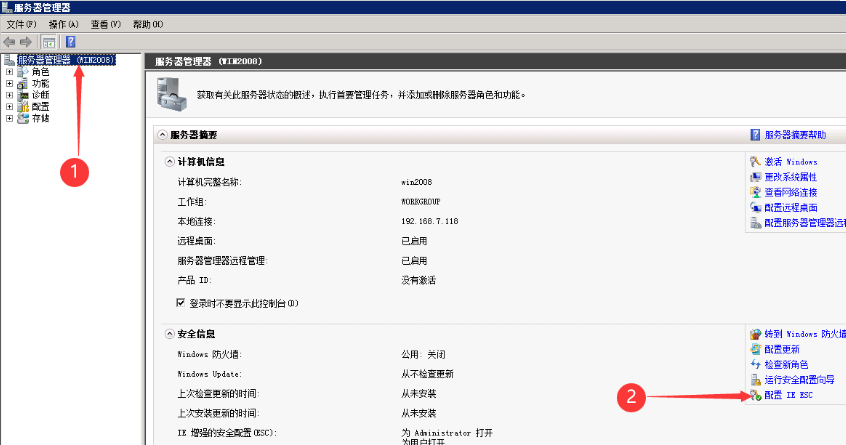
Task: Click the win2008 computer name value
Action: 417,182
